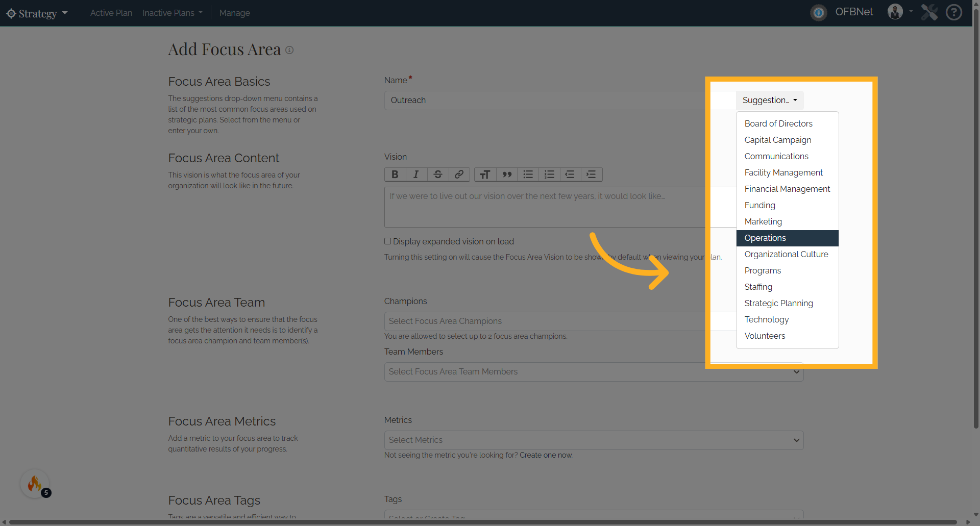Click the Strategy logo icon
Image resolution: width=980 pixels, height=526 pixels.
(11, 13)
